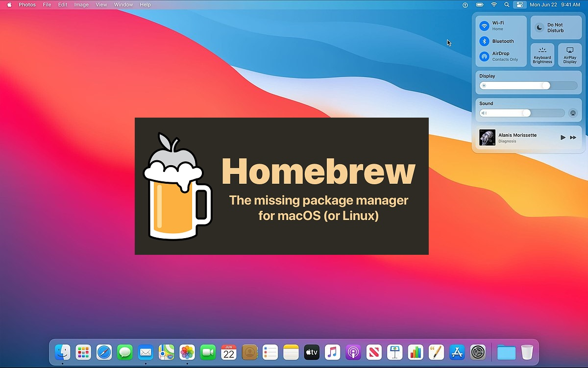Screen dimensions: 588x368
Task: Open the Window menu of Photos
Action: (x=123, y=4)
